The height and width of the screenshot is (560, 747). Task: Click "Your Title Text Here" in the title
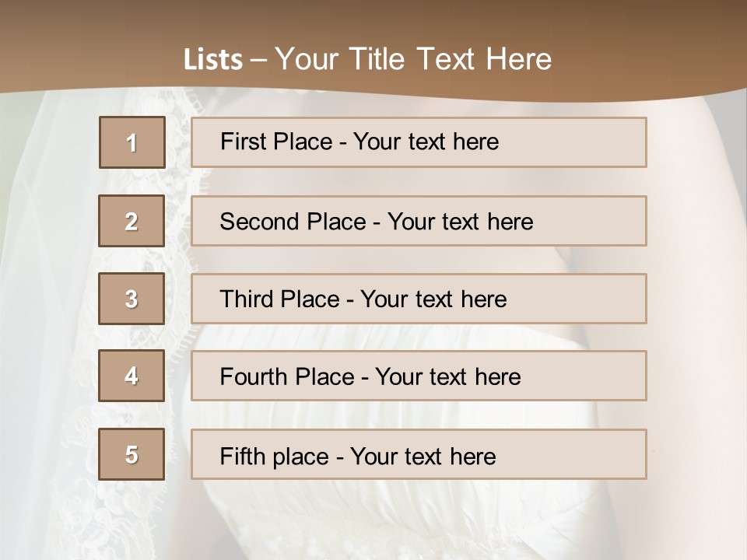[413, 59]
